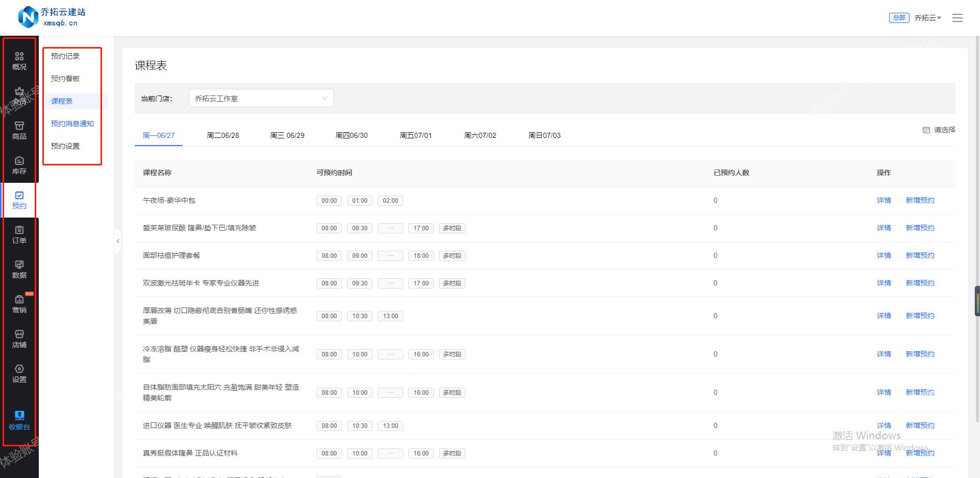Expand the 乔拓云 account dropdown
Image resolution: width=980 pixels, height=478 pixels.
(928, 18)
